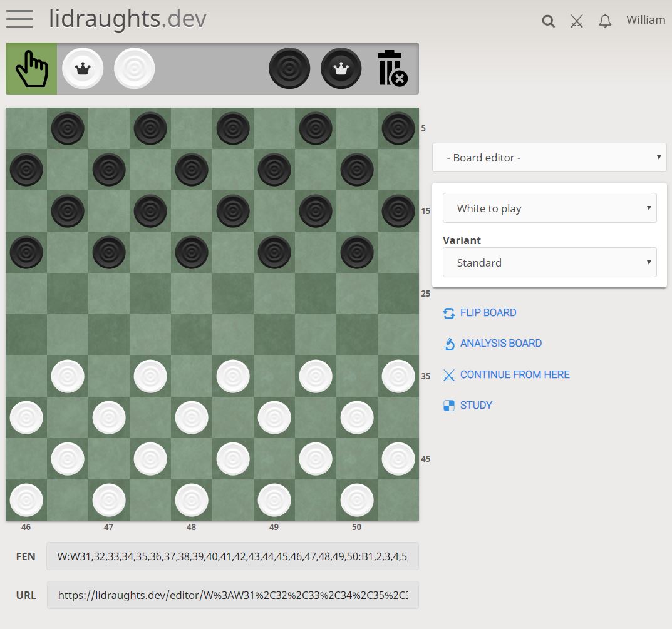Open the Board editor dropdown
672x629 pixels.
point(549,157)
